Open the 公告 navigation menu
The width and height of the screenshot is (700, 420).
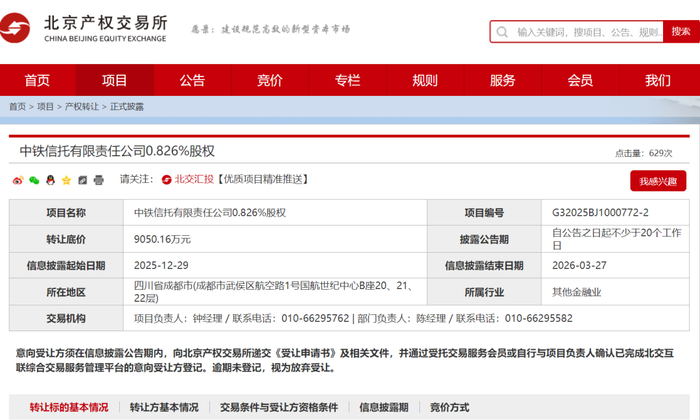[x=192, y=80]
